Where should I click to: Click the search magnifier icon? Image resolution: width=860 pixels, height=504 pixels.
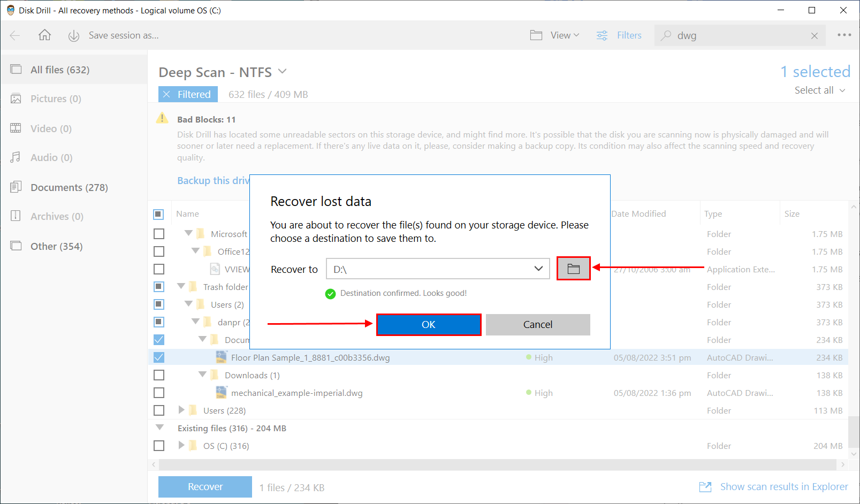coord(666,35)
